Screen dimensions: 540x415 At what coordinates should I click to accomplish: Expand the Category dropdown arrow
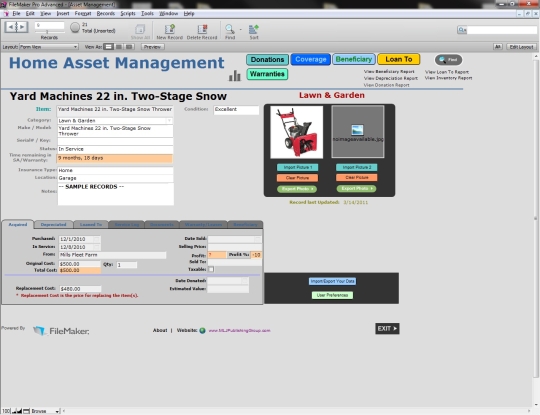click(169, 121)
